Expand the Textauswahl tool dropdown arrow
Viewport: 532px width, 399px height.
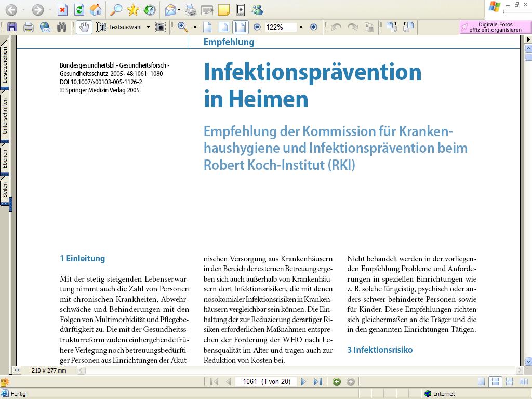(x=148, y=27)
